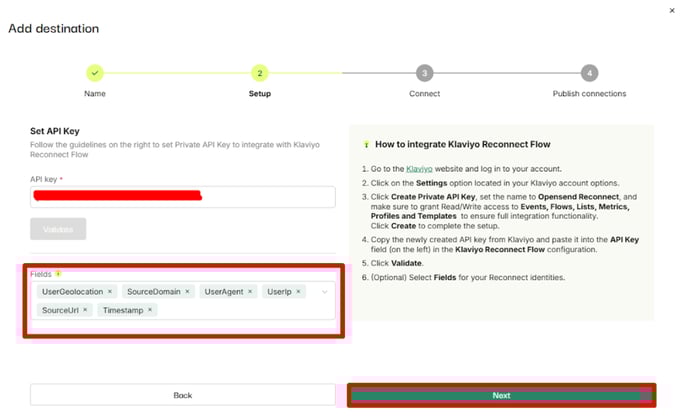Click the SourceDomain tag text
Image resolution: width=688 pixels, height=417 pixels.
coord(154,291)
